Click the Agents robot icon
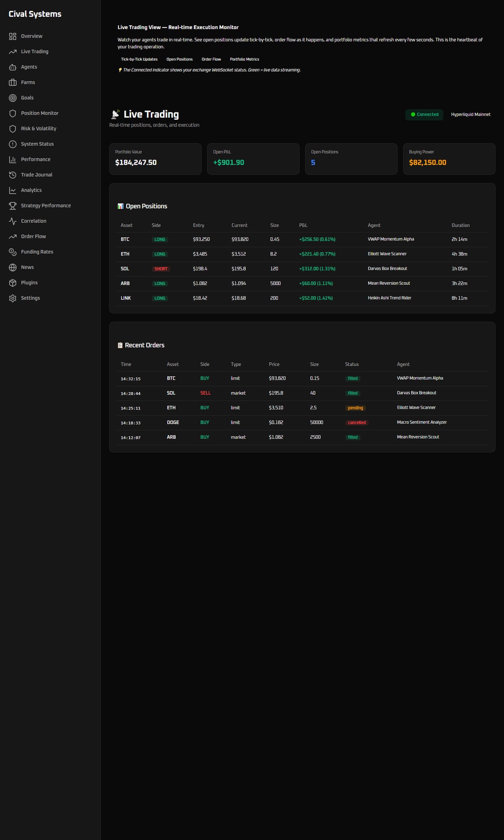This screenshot has height=840, width=504. click(13, 67)
